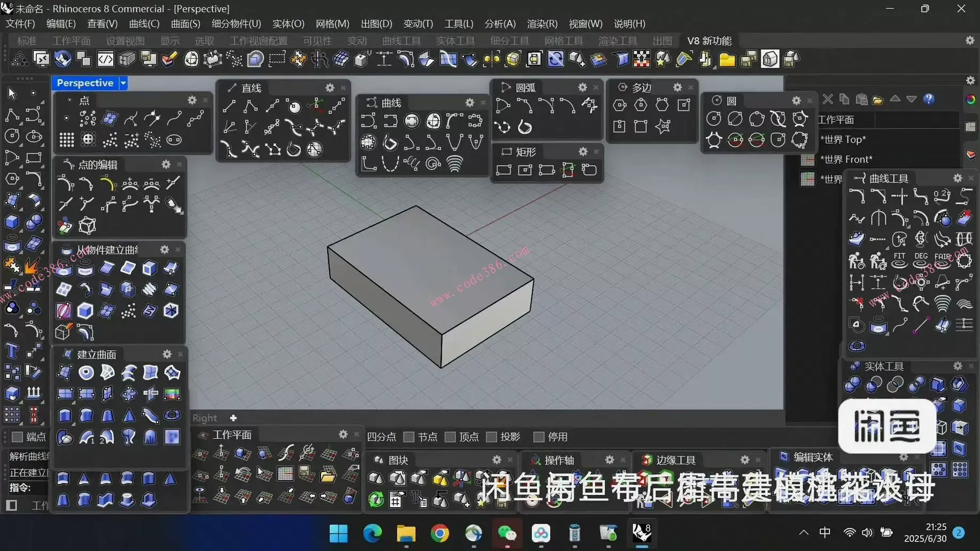The height and width of the screenshot is (551, 980).
Task: Open the 曲线(C) menu
Action: (144, 24)
